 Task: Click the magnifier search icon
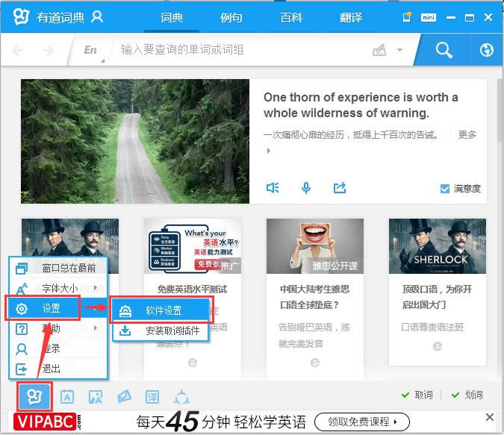click(x=444, y=50)
